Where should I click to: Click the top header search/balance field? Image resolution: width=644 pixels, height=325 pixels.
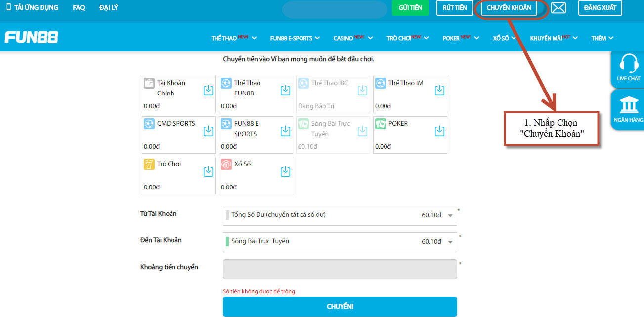coord(335,9)
